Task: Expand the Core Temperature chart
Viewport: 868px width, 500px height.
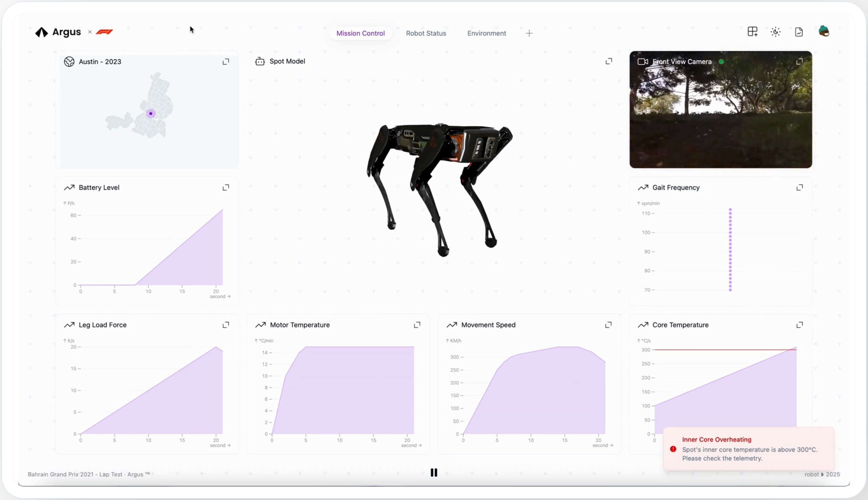Action: tap(799, 325)
